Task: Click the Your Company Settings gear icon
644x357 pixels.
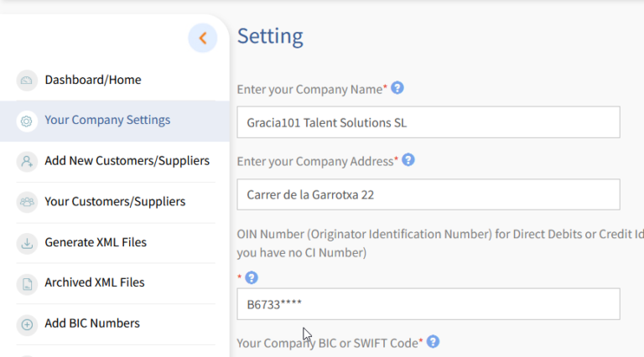Action: point(27,121)
